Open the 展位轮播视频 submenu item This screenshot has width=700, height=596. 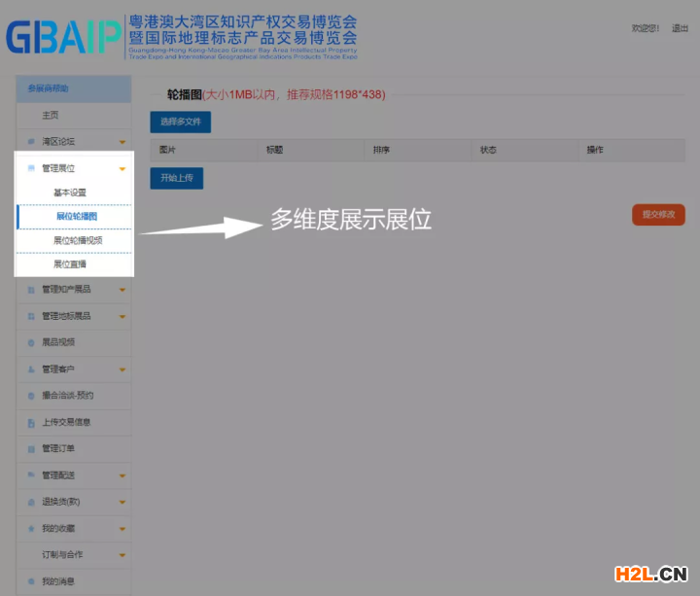[x=74, y=240]
